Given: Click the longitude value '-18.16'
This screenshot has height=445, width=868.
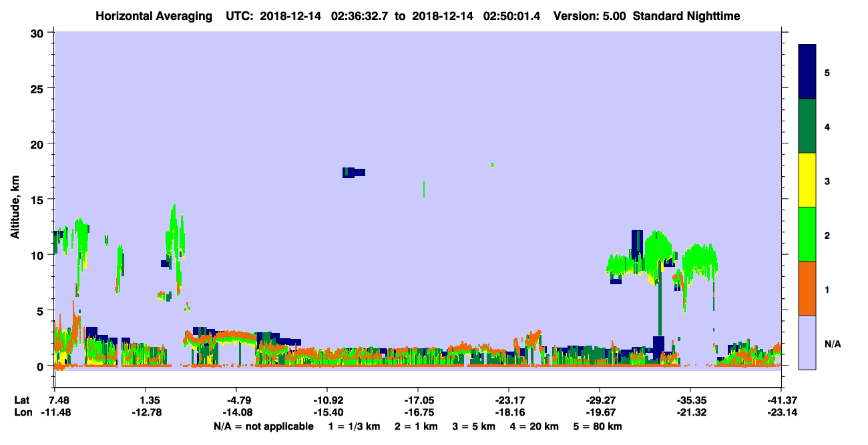Looking at the screenshot, I should click(509, 412).
